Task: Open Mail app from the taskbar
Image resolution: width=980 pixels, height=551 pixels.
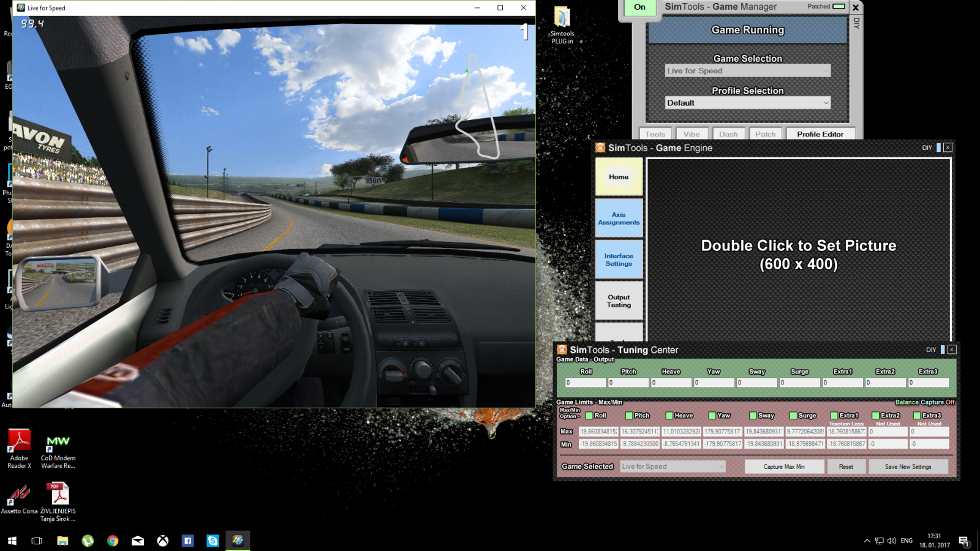Action: coord(138,541)
